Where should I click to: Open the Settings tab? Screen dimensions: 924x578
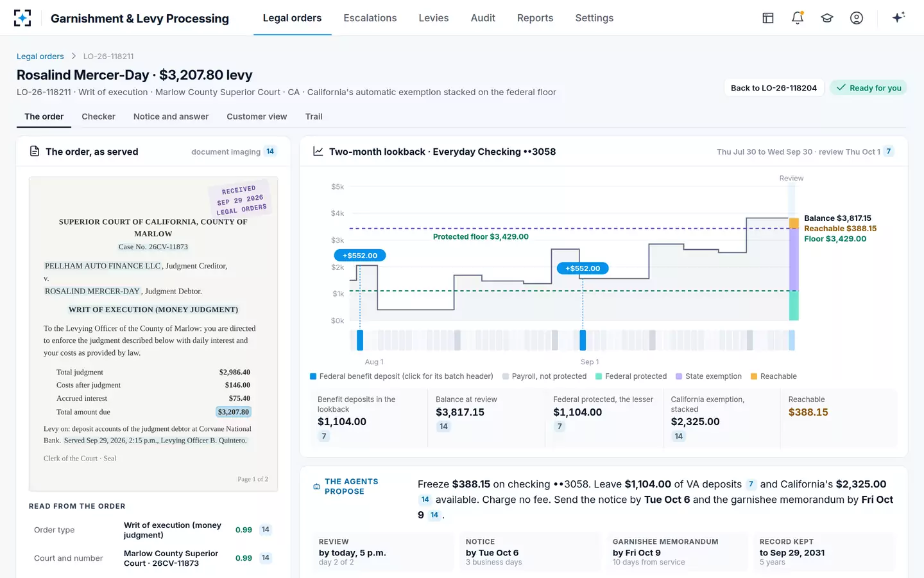tap(594, 18)
